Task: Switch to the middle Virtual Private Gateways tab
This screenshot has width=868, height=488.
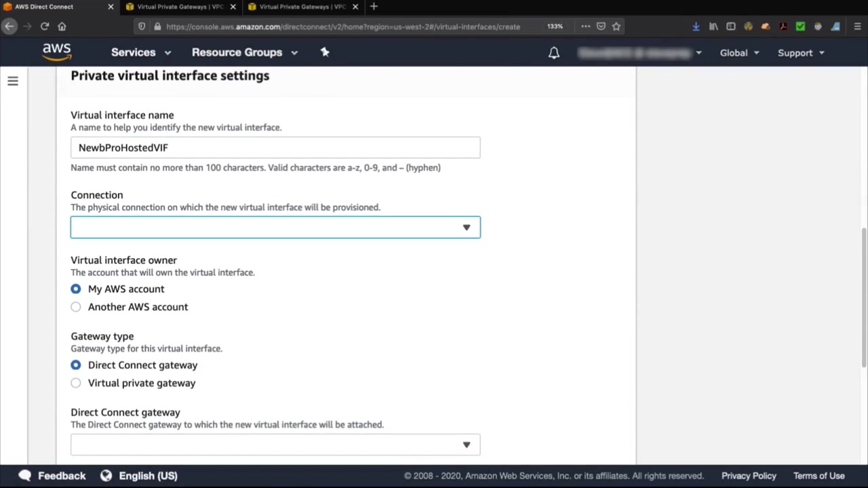Action: click(180, 7)
